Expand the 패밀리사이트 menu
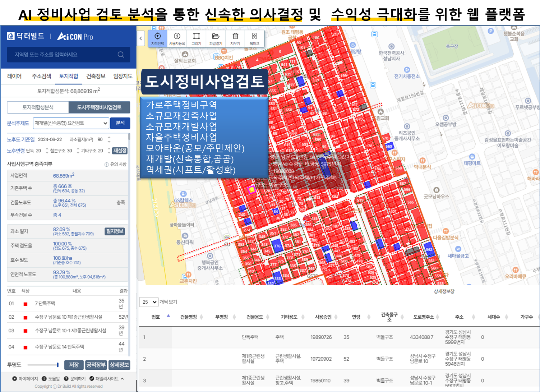Viewport: 540px width, 392px height. (107, 378)
